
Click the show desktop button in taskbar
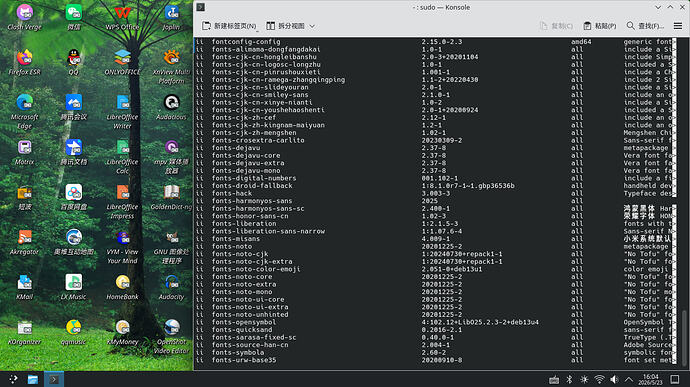[x=675, y=380]
